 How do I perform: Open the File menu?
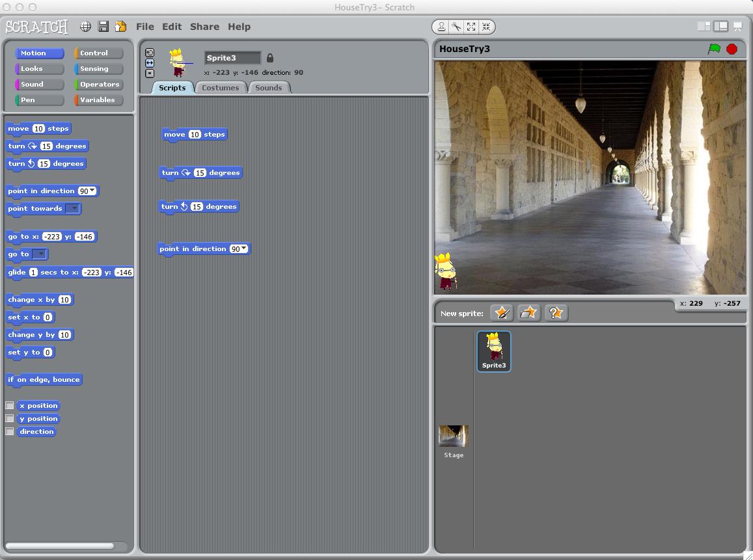point(144,27)
